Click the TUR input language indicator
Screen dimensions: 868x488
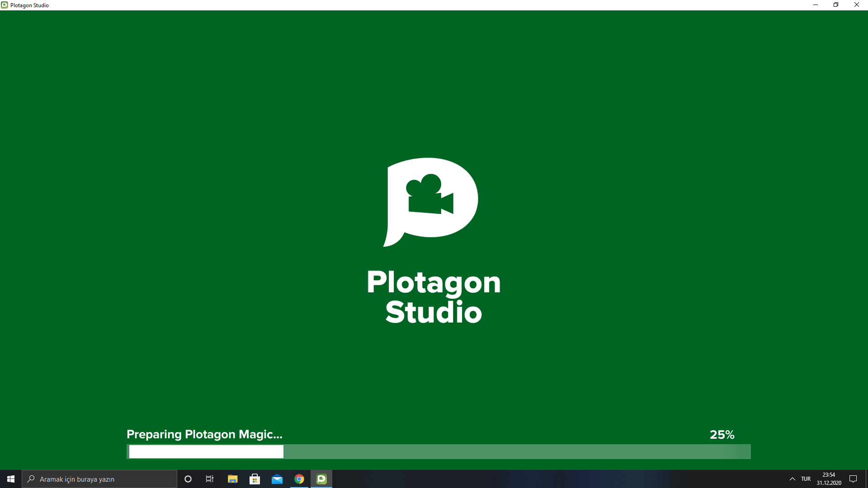[806, 479]
